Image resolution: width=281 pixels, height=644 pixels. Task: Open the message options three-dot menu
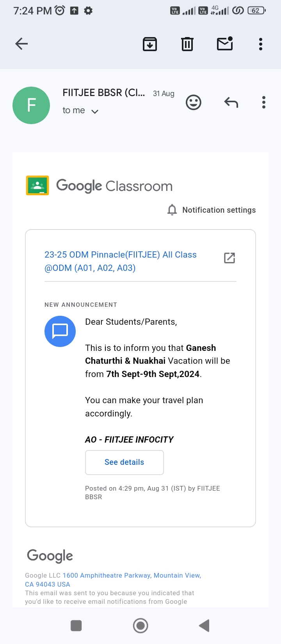coord(264,103)
